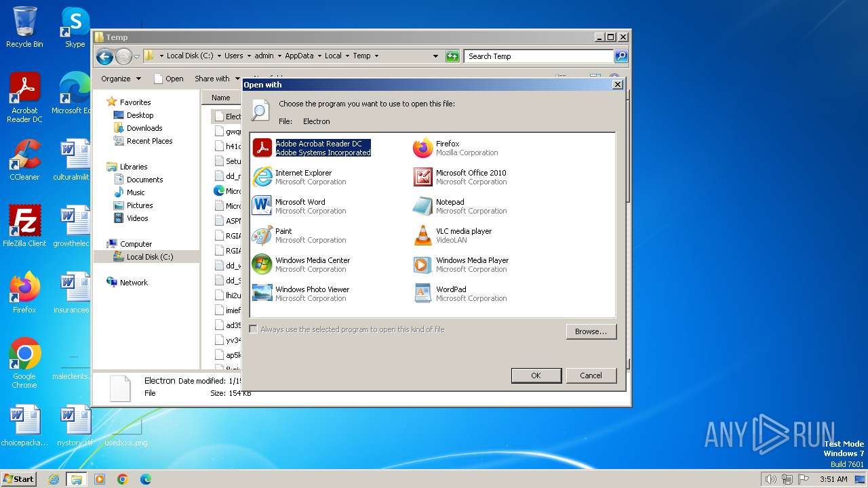Open Internet Explorer from the taskbar
868x488 pixels.
tap(54, 479)
